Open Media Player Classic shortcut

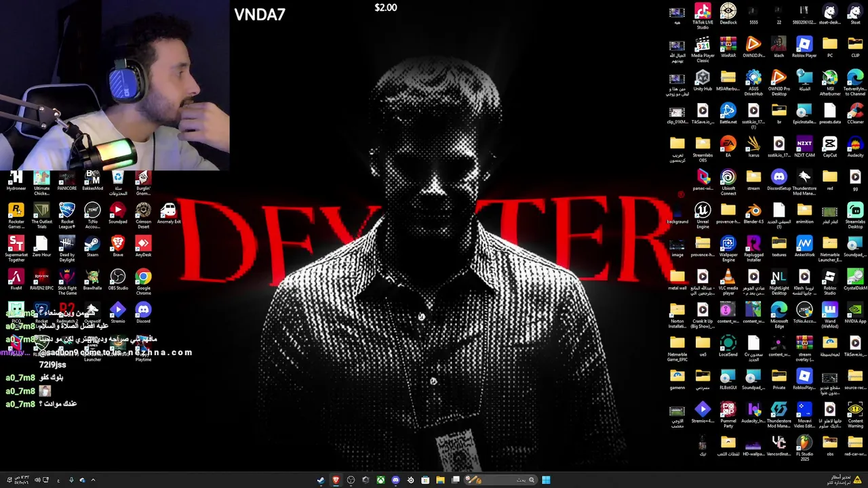tap(703, 49)
